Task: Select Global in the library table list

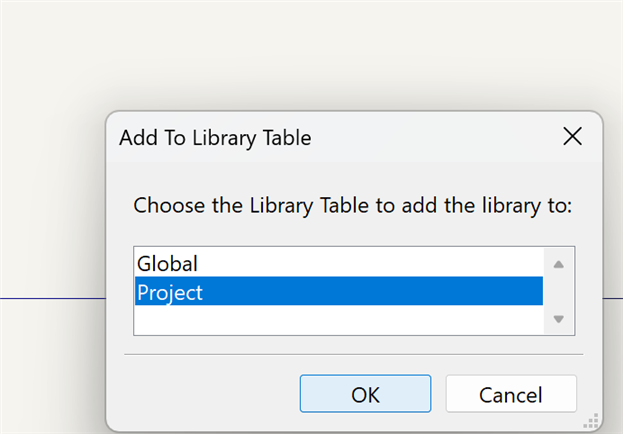Action: coord(168,264)
